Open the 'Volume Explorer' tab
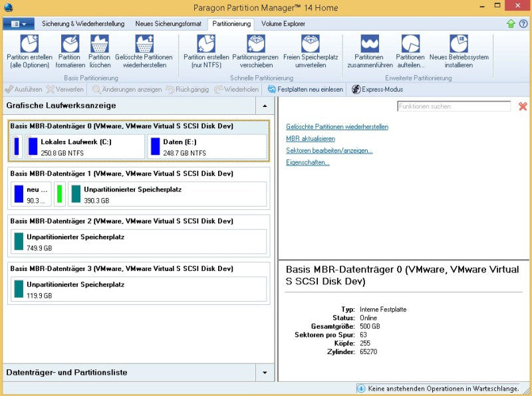532x396 pixels. [x=283, y=24]
